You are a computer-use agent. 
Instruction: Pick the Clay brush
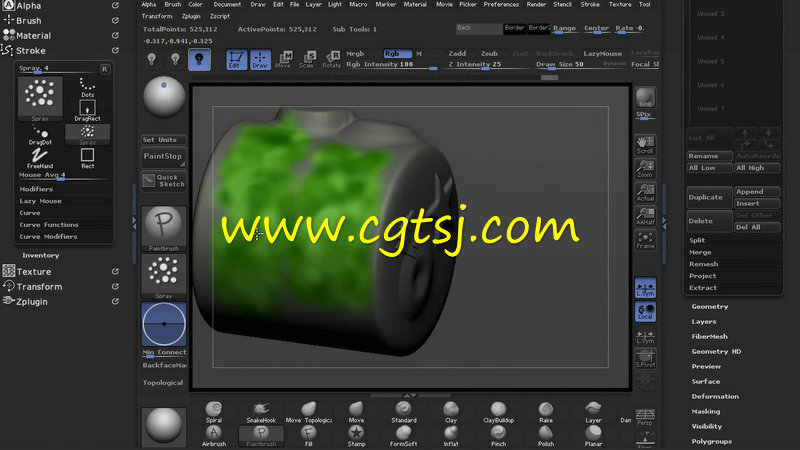click(x=451, y=412)
